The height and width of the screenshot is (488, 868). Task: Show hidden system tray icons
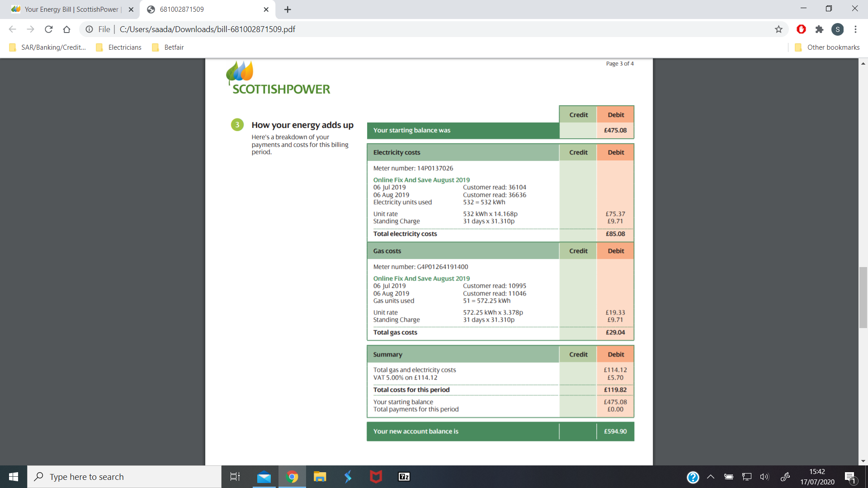tap(711, 477)
